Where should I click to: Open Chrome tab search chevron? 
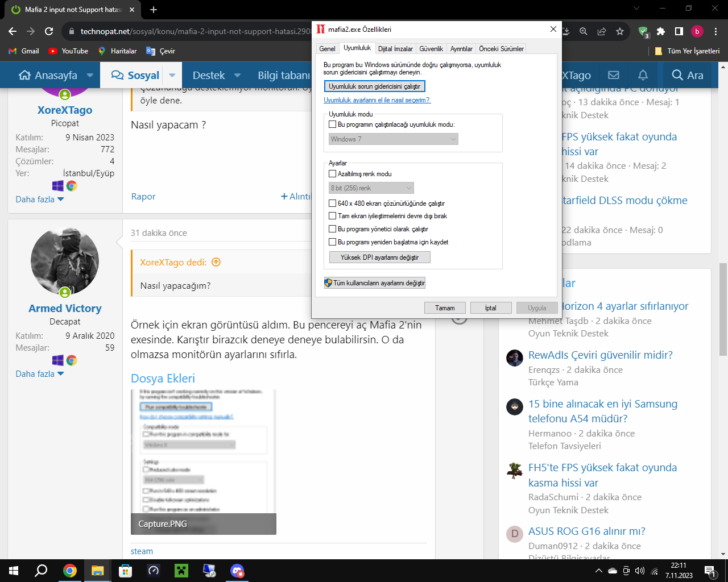[636, 9]
